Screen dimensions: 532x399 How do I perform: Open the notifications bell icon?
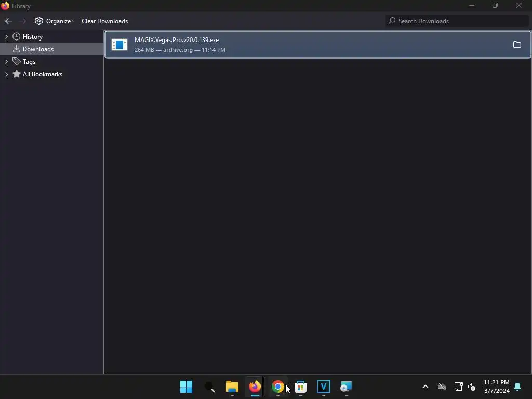518,387
